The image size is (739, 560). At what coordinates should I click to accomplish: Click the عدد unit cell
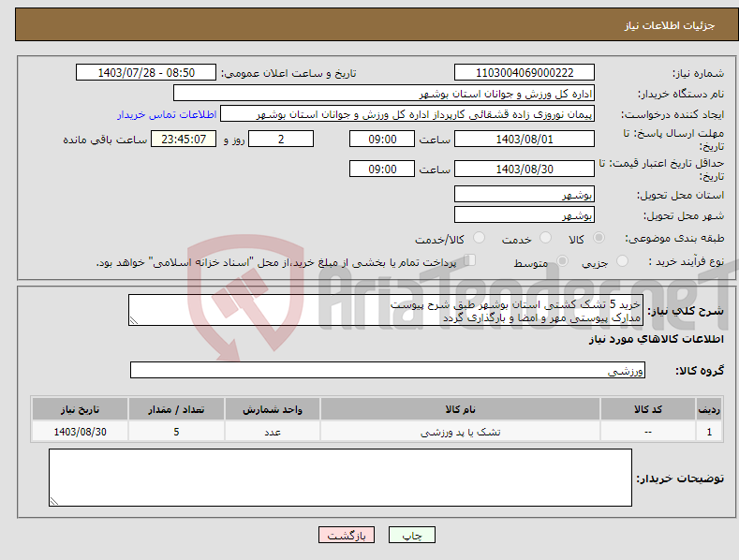273,432
